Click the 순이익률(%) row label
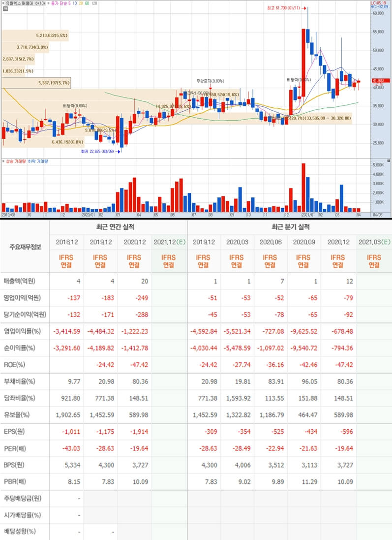Screen dimensions: 392x540 pyautogui.click(x=19, y=348)
